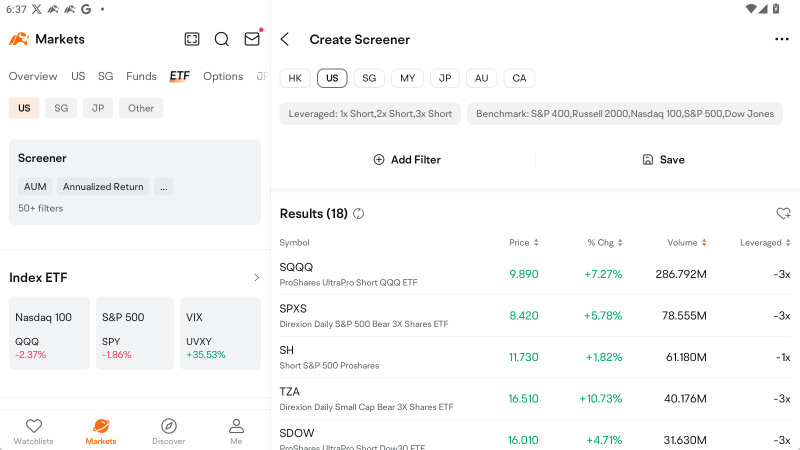
Task: Select the SG market chip in Create Screener
Action: 369,78
